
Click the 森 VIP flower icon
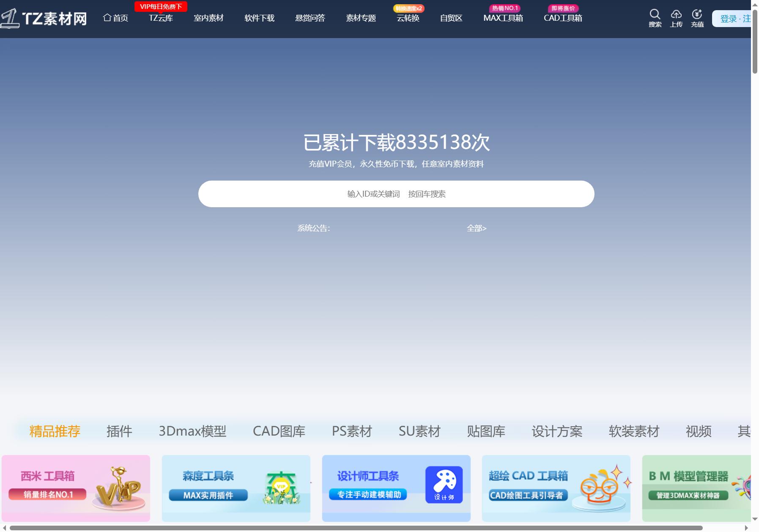(281, 488)
